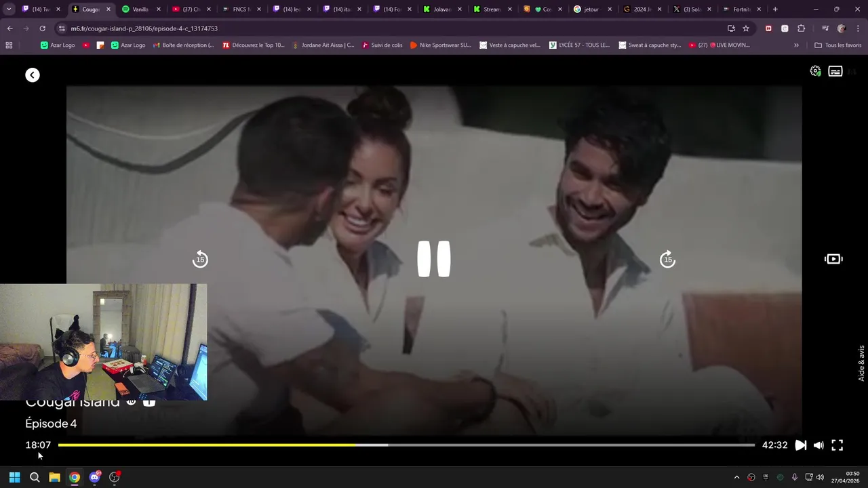
Task: View site information icon in address bar
Action: point(62,28)
